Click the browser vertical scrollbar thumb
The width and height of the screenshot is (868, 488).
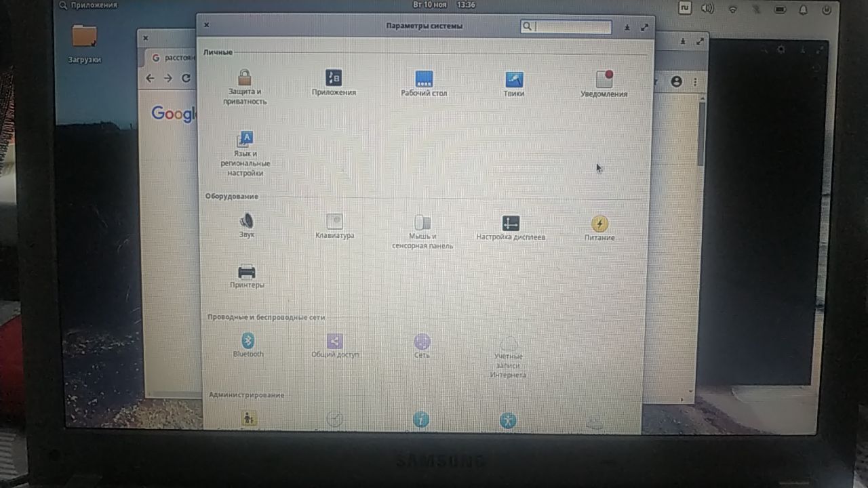click(702, 134)
